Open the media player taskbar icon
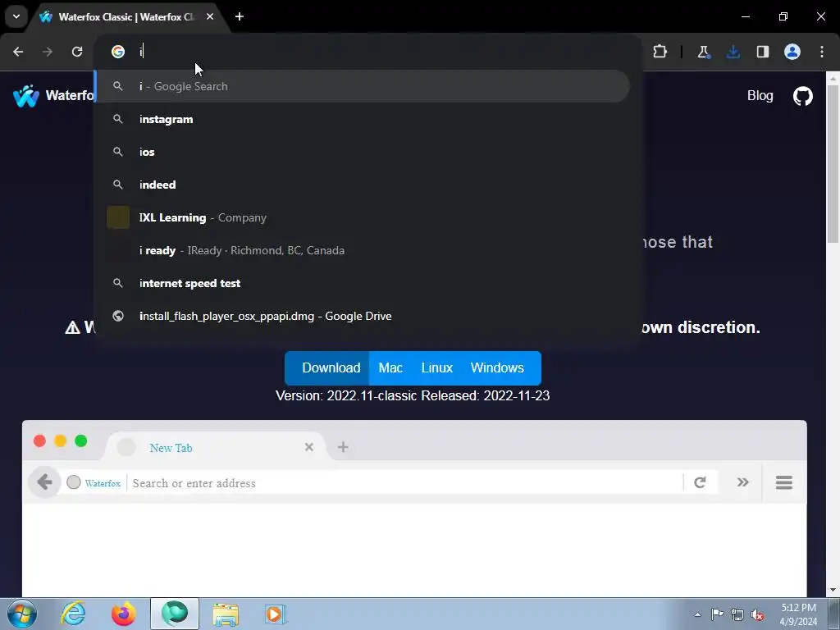 coord(276,614)
